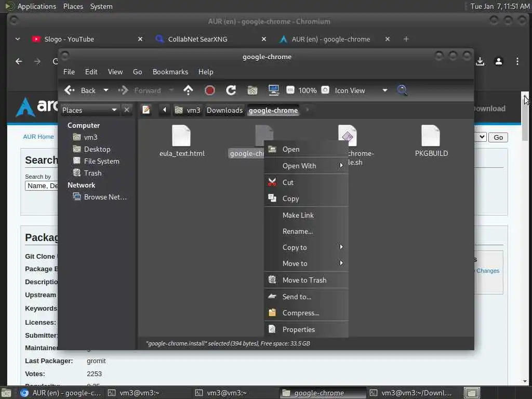Choose Make Link in the context menu
The image size is (532, 399).
pyautogui.click(x=306, y=215)
